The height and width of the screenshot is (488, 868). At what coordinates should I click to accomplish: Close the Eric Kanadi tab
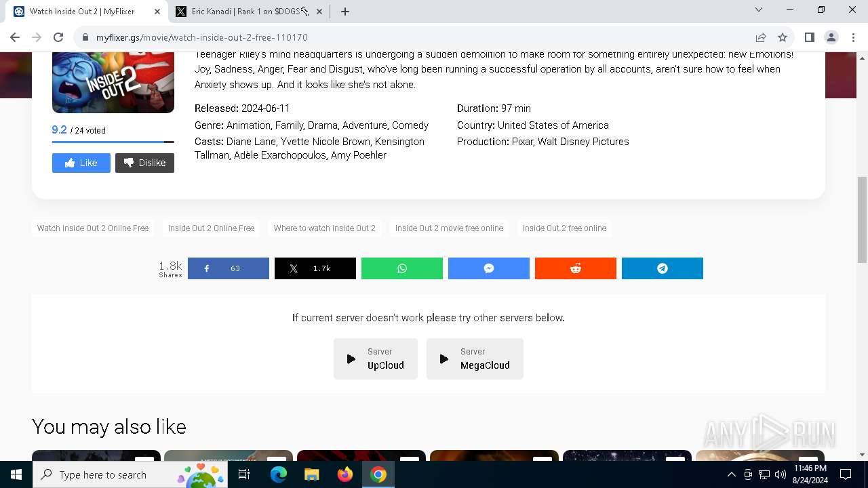319,12
